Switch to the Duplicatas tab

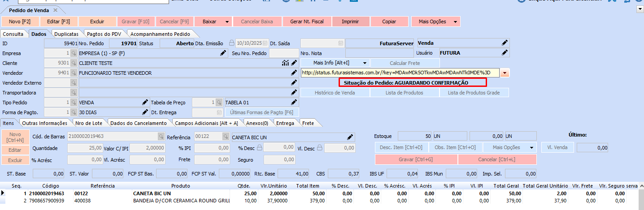[66, 34]
